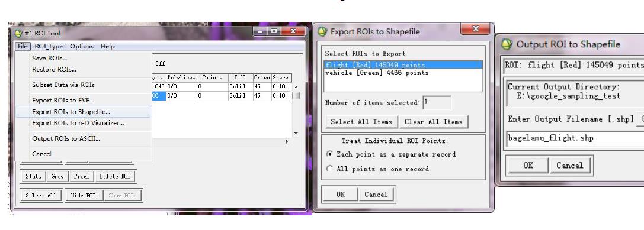Click the greyed Show ROIs button

point(123,196)
